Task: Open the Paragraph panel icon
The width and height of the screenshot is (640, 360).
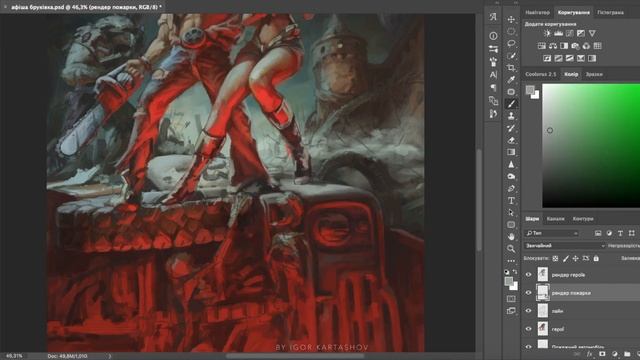Action: pos(493,87)
